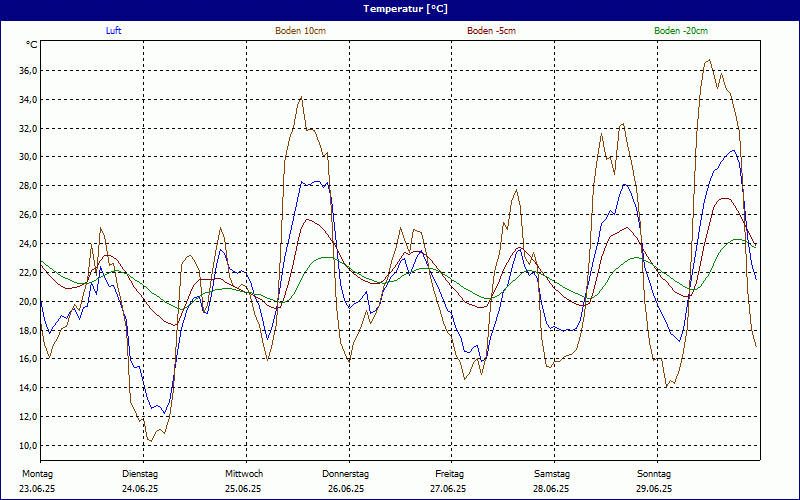Image resolution: width=800 pixels, height=500 pixels.
Task: Click the '26,0' y-axis value
Action: (x=29, y=215)
